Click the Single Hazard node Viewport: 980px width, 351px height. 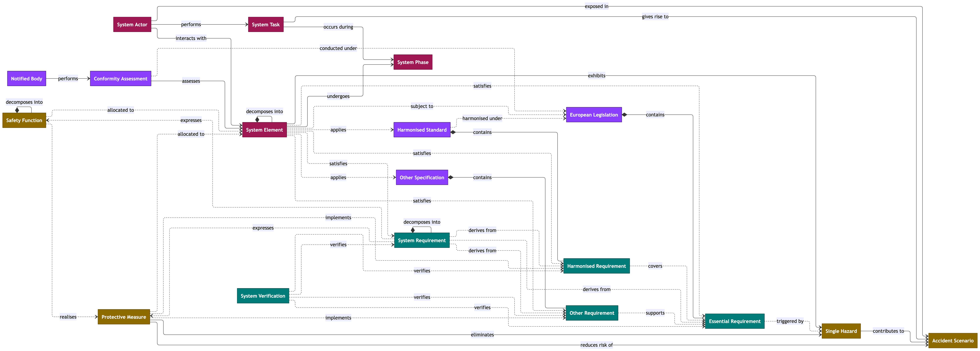point(841,331)
